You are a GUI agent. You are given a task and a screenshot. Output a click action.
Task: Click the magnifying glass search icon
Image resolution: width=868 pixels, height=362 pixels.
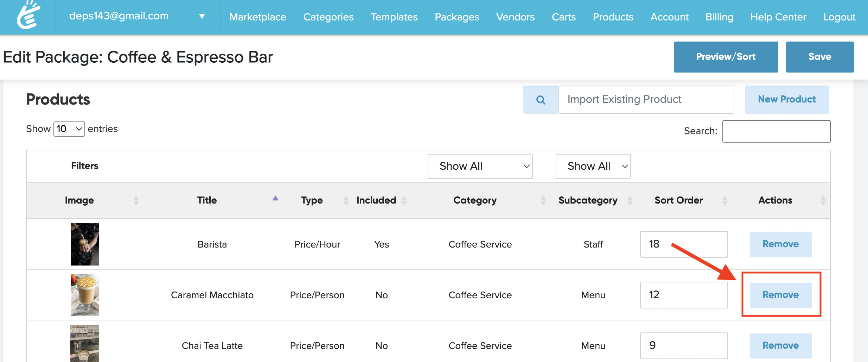pos(541,100)
